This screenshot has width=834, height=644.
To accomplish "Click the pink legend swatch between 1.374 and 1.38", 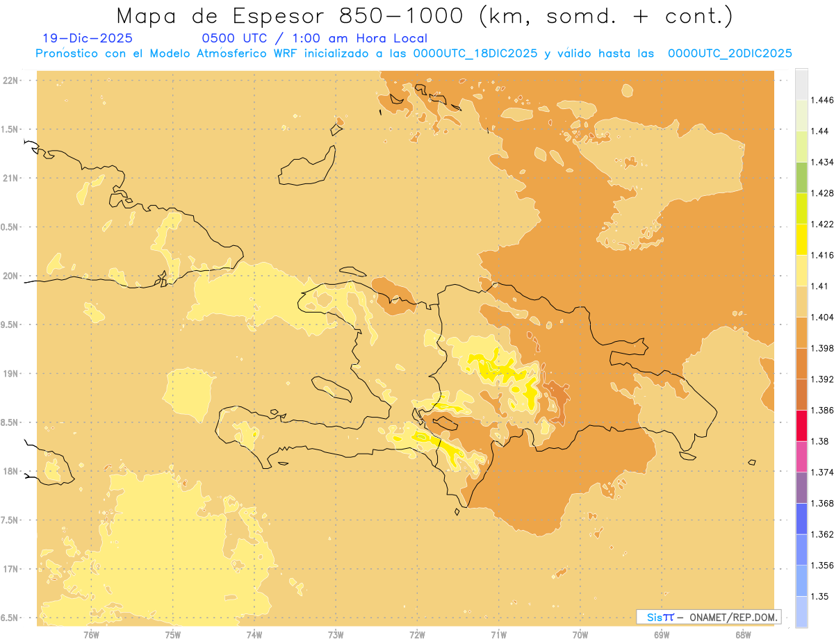I will [801, 457].
